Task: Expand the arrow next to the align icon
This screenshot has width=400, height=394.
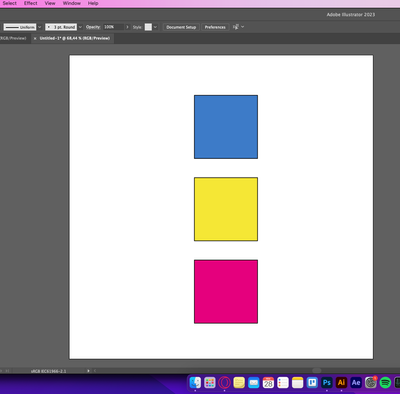Action: coord(242,27)
